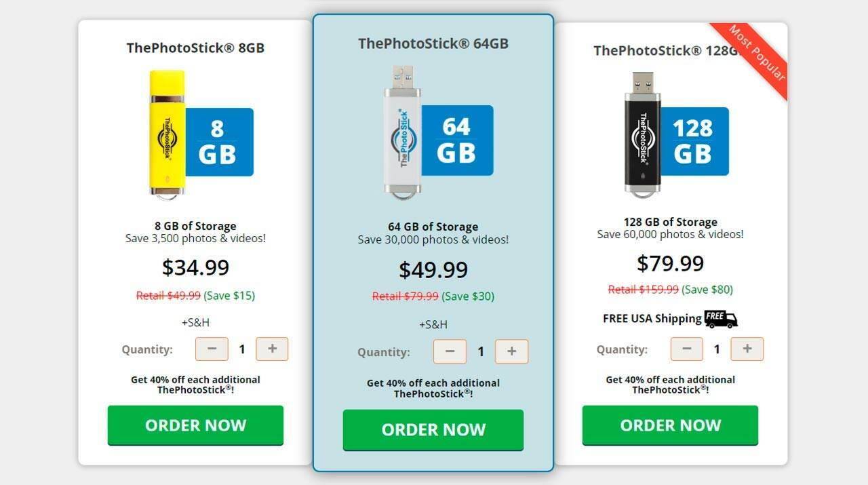Decrease quantity for the 8GB PhotoStick

tap(212, 349)
